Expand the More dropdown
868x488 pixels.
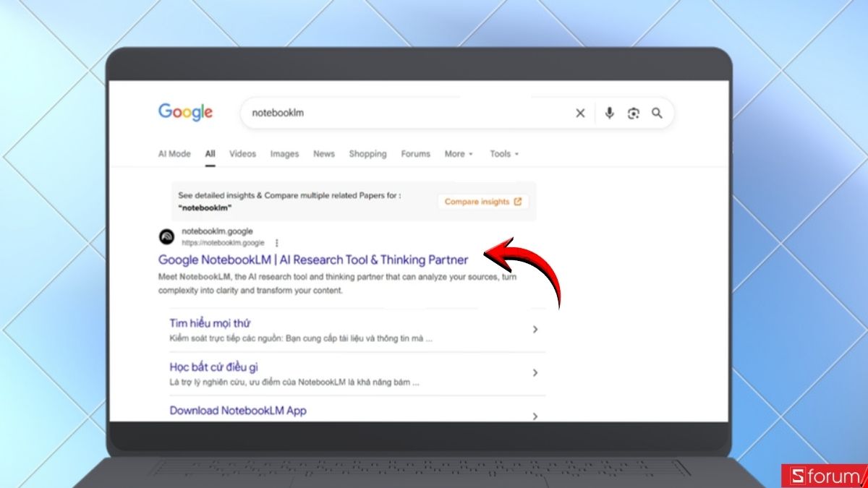(459, 154)
